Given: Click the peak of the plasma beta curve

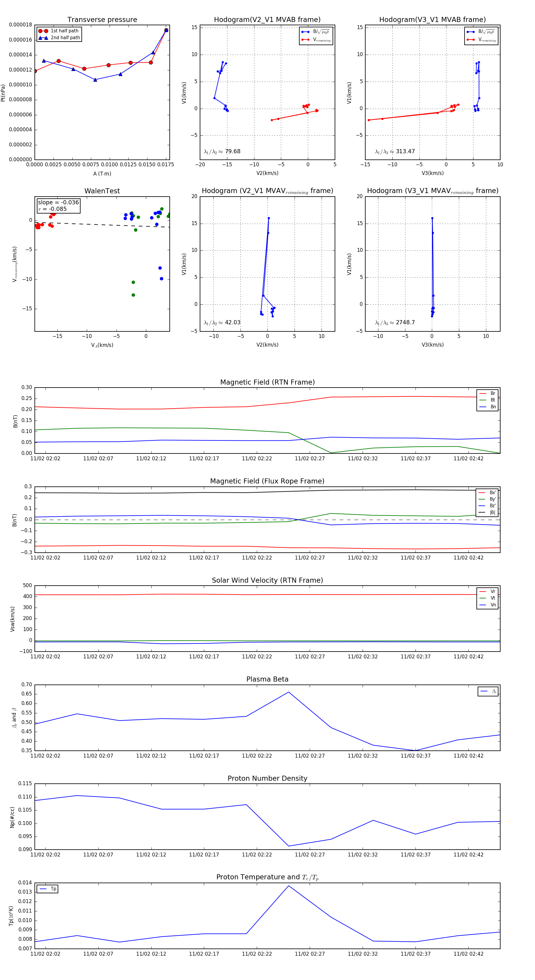Looking at the screenshot, I should pos(289,692).
